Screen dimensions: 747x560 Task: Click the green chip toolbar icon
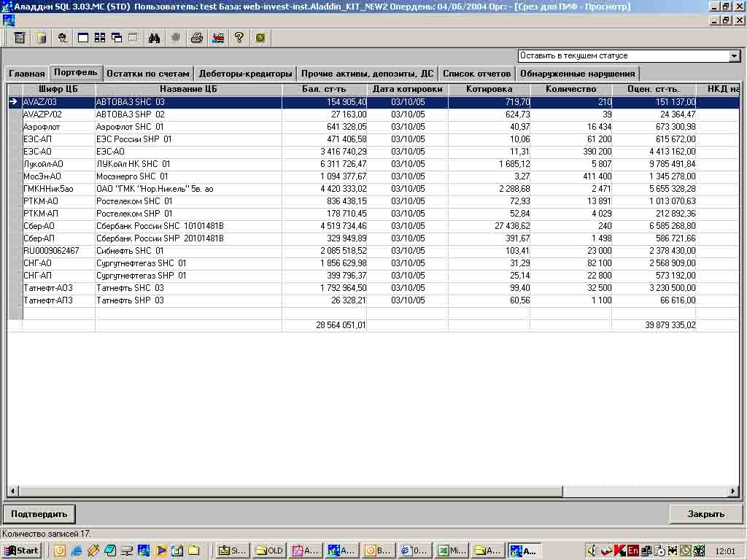click(x=260, y=38)
